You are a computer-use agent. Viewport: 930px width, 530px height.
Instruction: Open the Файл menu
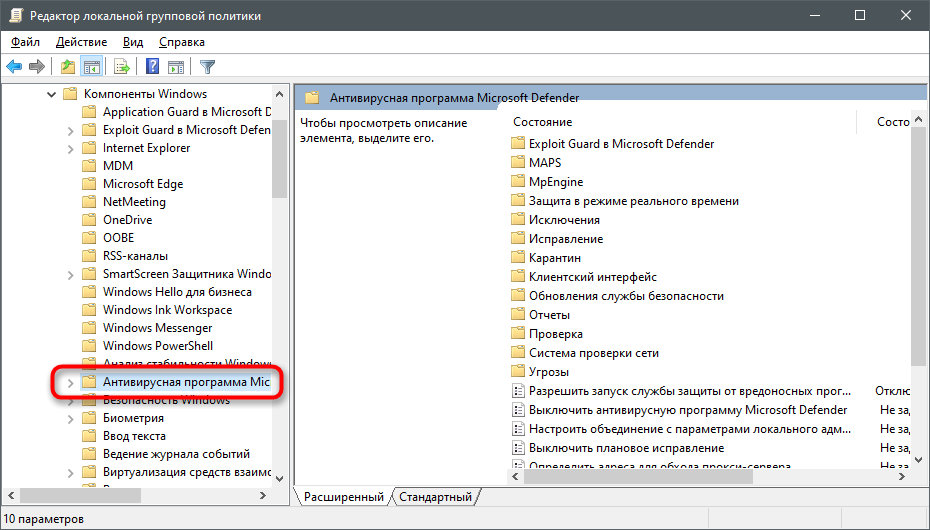coord(26,42)
